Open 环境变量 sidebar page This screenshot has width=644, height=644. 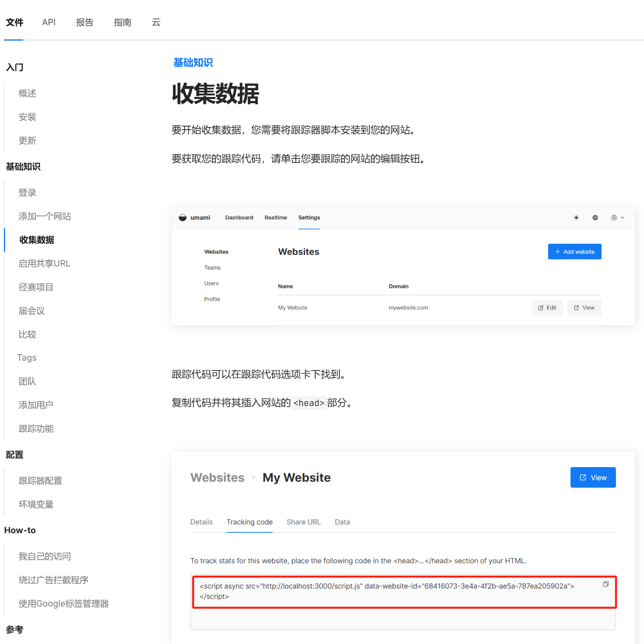click(36, 504)
